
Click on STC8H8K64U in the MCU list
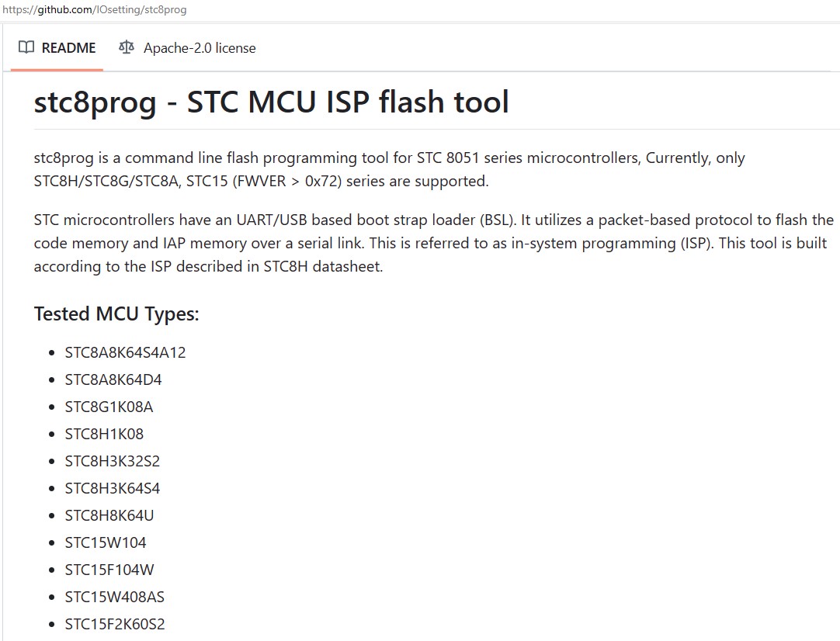tap(109, 515)
